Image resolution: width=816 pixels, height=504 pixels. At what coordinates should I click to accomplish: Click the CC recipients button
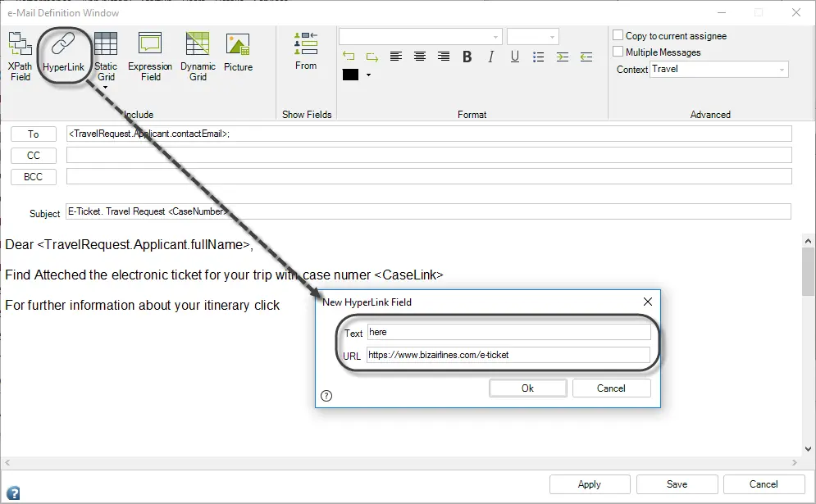click(x=34, y=156)
